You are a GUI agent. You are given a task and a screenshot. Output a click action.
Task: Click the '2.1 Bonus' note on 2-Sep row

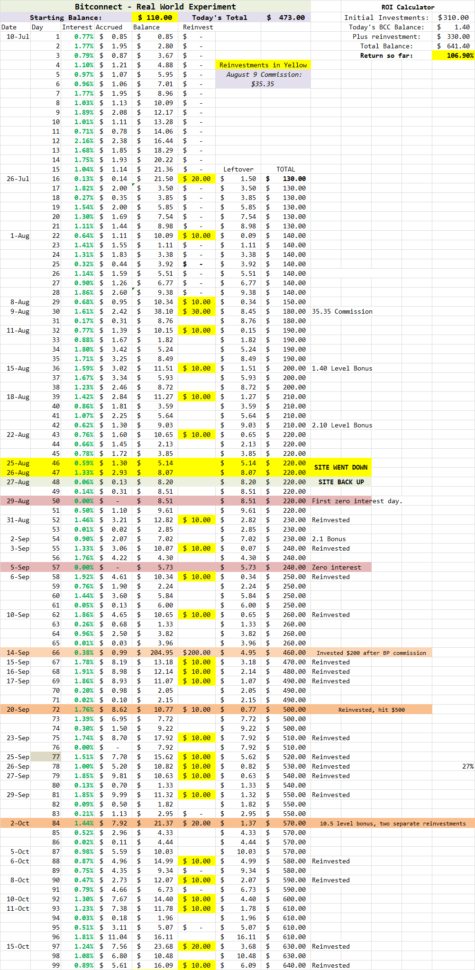(328, 538)
